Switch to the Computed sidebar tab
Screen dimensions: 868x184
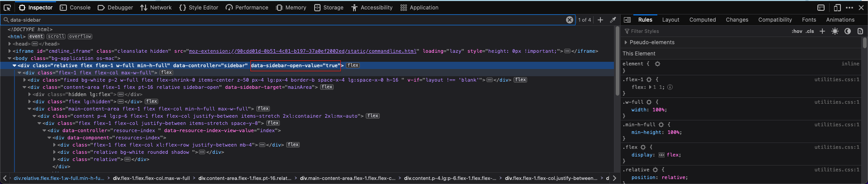click(703, 20)
